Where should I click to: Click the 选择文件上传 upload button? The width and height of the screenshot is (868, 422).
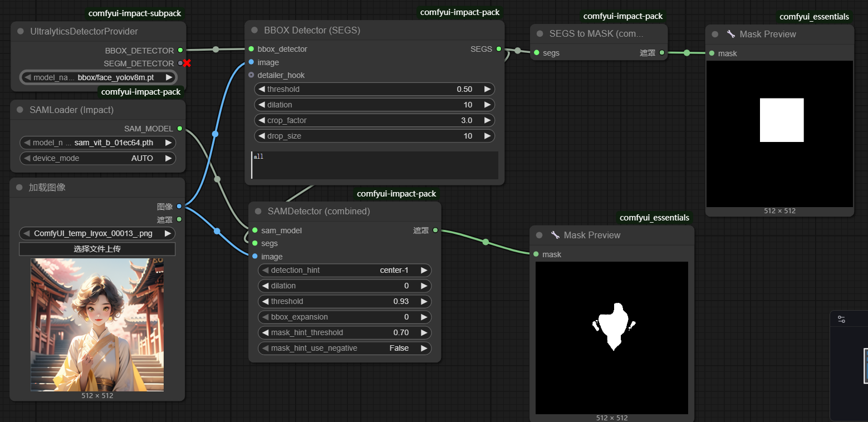pos(97,249)
